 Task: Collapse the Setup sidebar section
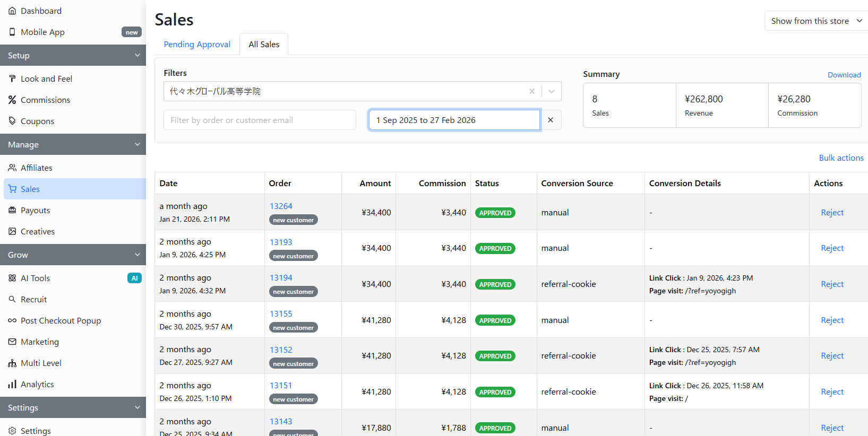point(137,55)
